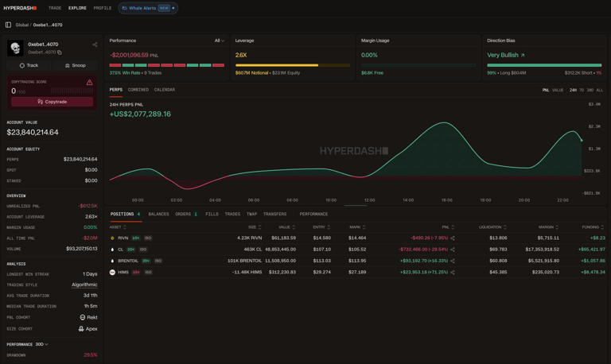Click the skull avatar of wallet 0xebe1..4070
Screen dimensions: 611x364
pyautogui.click(x=15, y=48)
